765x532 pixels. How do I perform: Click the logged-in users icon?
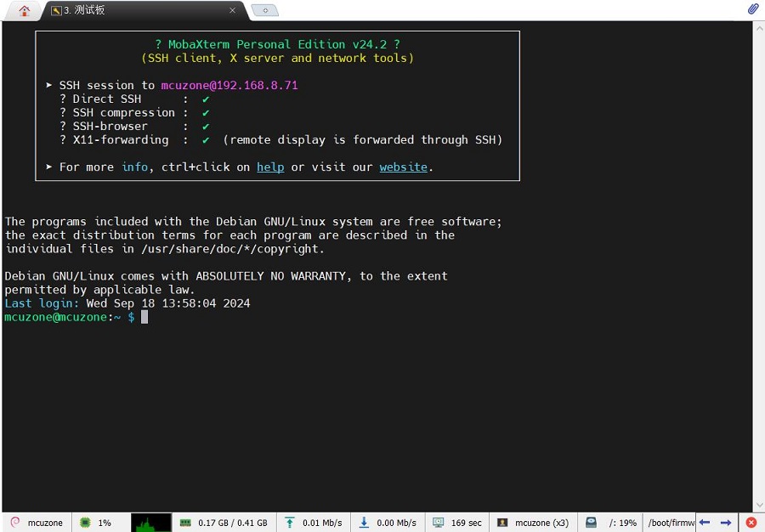coord(502,523)
